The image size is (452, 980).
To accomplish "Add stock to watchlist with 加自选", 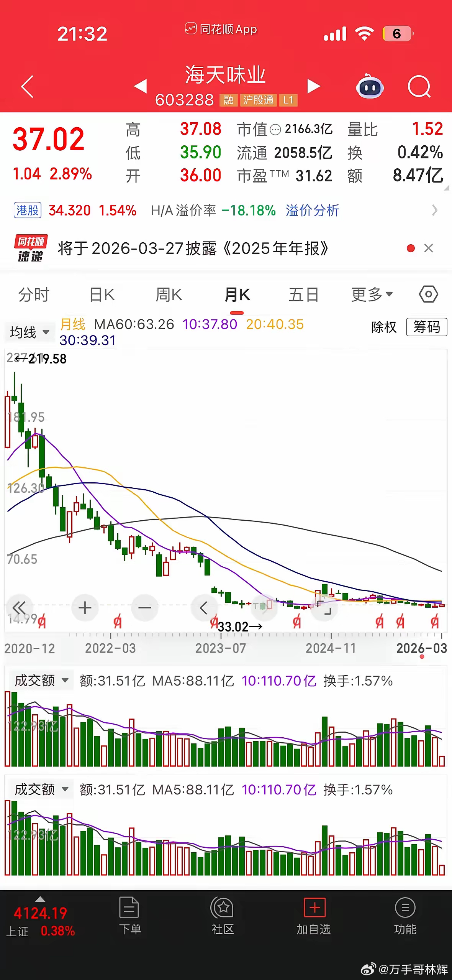I will 314,916.
